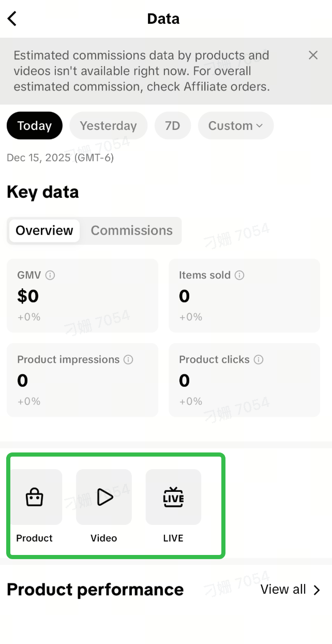Switch to the Commissions tab
Image resolution: width=332 pixels, height=644 pixels.
coord(132,231)
